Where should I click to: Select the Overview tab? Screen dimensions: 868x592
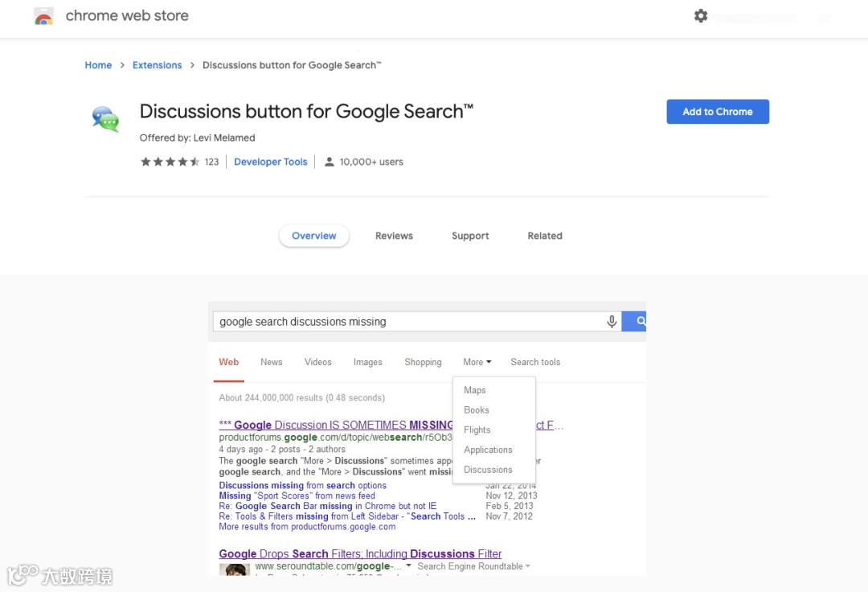(x=314, y=236)
